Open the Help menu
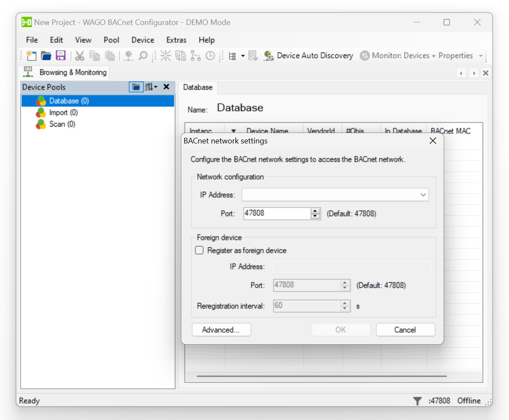The height and width of the screenshot is (420, 509). [x=207, y=40]
